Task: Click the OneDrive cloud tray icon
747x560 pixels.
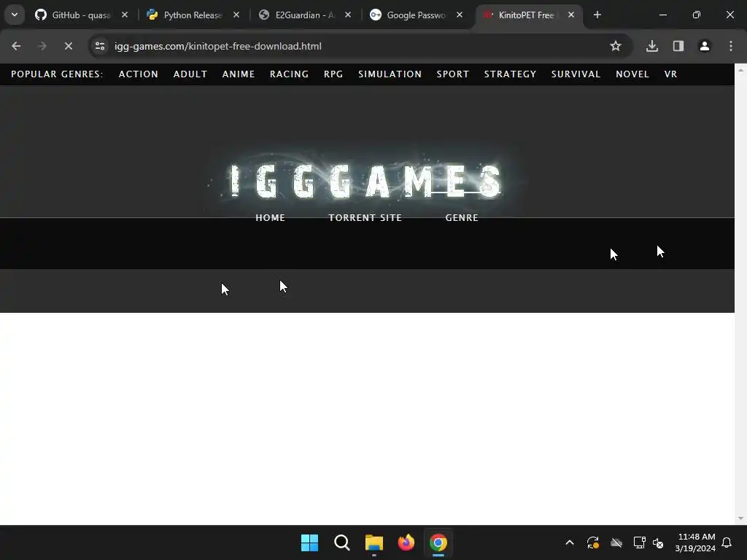Action: tap(616, 542)
